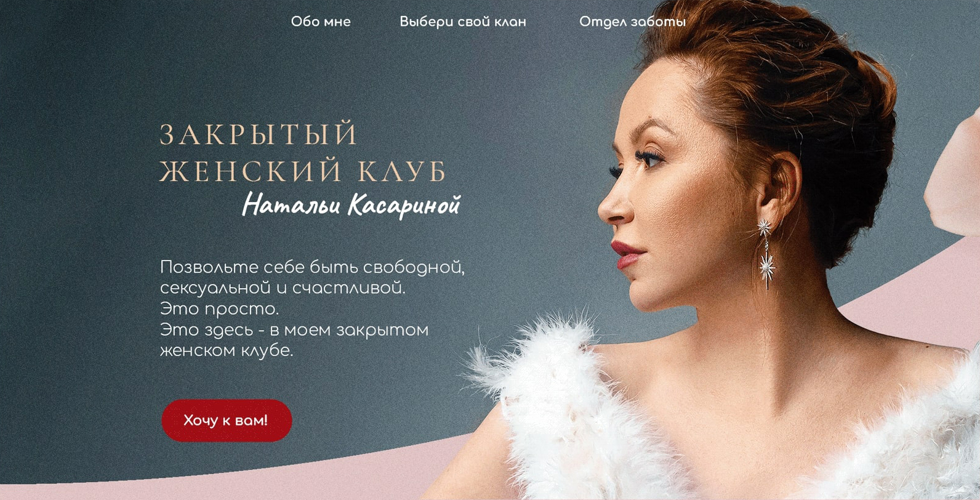Image resolution: width=980 pixels, height=500 pixels.
Task: Open the "Обо мне" menu item
Action: tap(321, 22)
